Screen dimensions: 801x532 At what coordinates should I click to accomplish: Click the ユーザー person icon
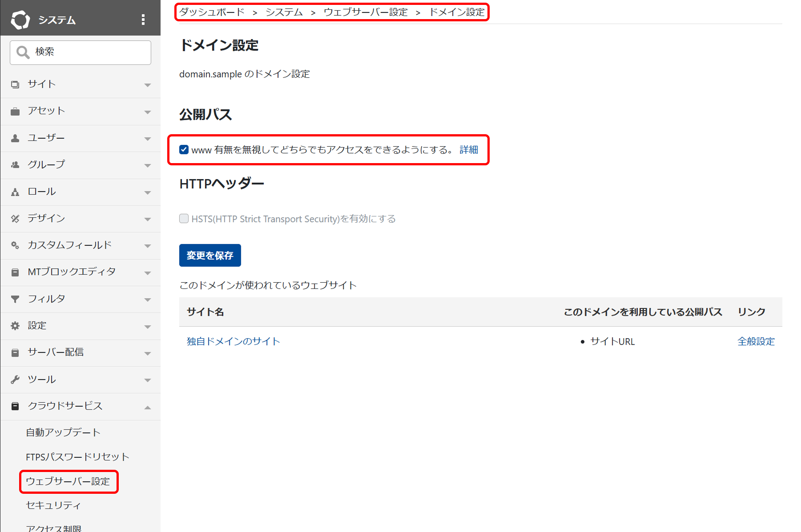pyautogui.click(x=15, y=138)
